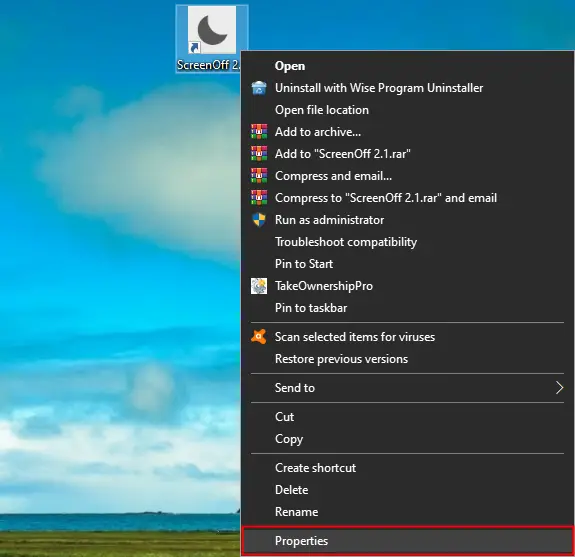575x557 pixels.
Task: Click the WinRAR icon beside Add to archive
Action: pyautogui.click(x=259, y=132)
